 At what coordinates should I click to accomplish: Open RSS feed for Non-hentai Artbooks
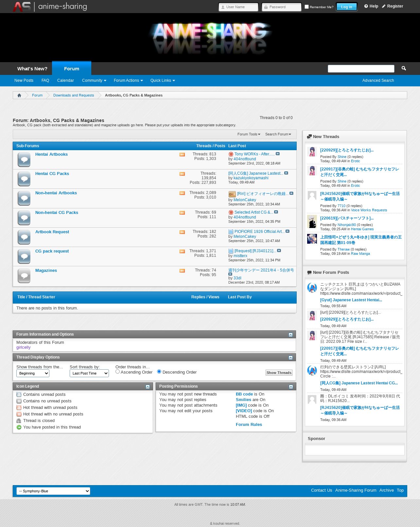click(182, 193)
